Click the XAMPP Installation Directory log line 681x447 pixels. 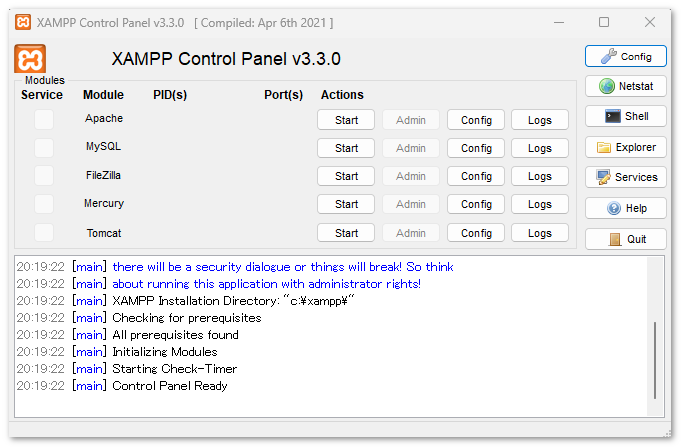185,301
